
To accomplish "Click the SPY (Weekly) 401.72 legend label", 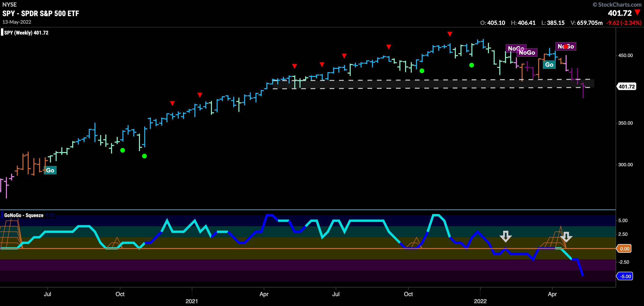I will (x=26, y=33).
